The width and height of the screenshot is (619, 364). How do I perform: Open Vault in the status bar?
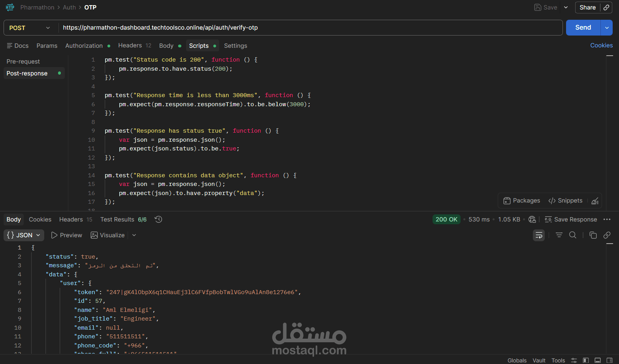pos(539,360)
